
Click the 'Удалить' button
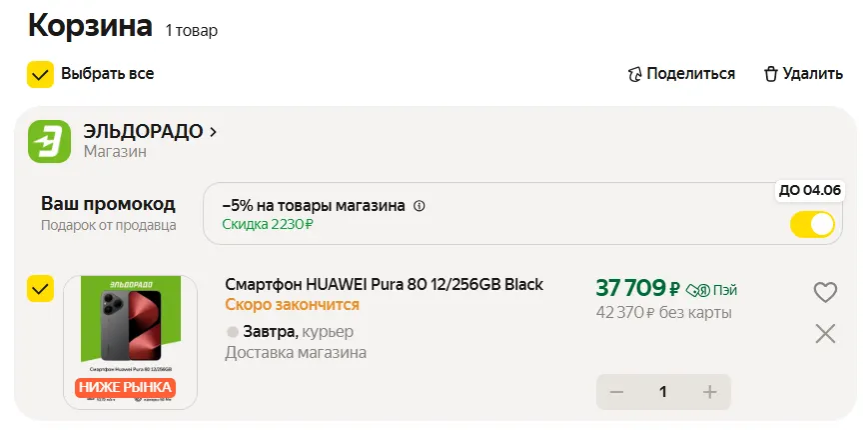coord(812,74)
